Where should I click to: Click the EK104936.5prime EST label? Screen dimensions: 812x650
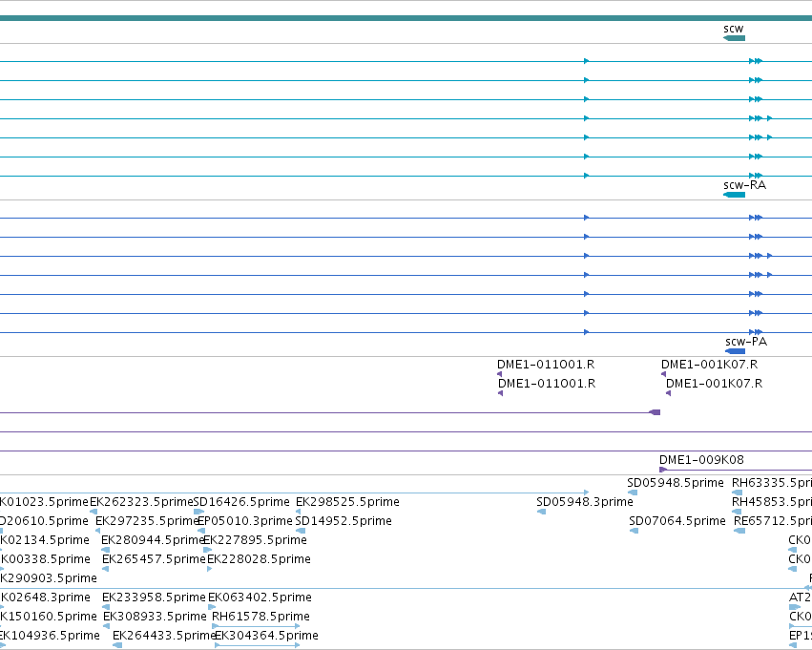50,636
